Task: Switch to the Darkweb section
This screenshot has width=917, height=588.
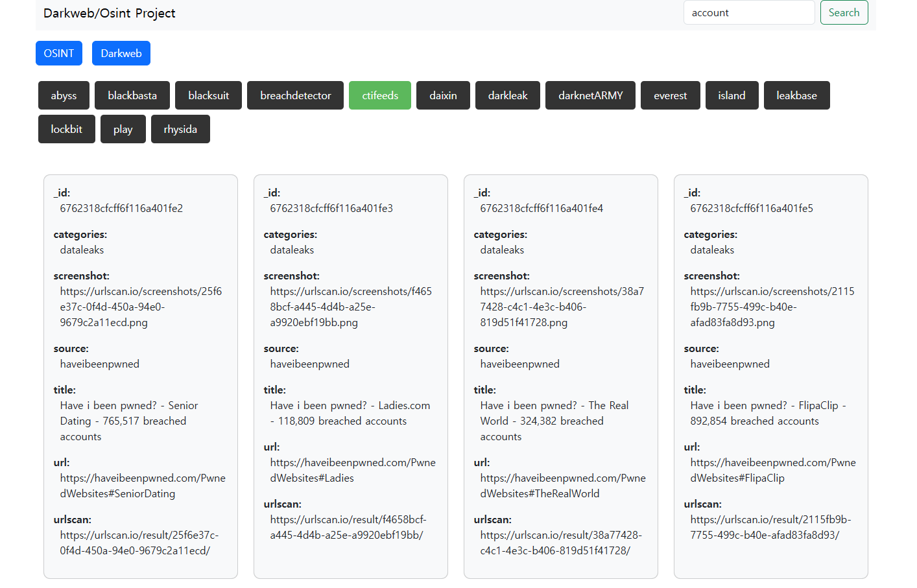Action: (x=121, y=53)
